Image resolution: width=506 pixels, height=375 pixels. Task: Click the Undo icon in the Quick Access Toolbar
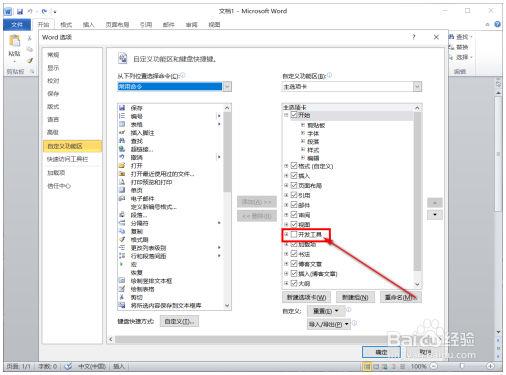(x=30, y=12)
